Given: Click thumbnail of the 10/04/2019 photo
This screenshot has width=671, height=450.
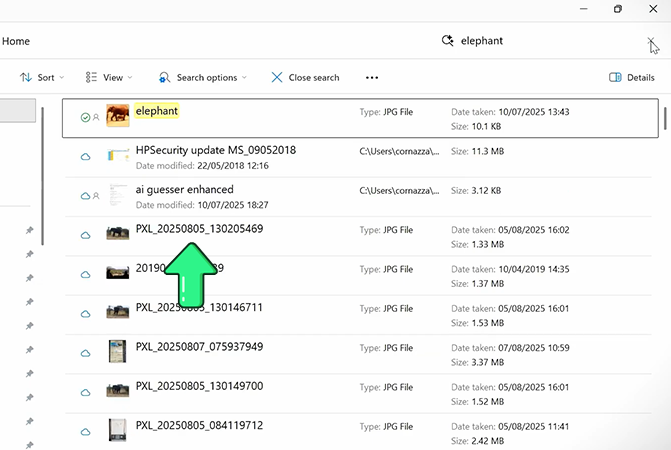Looking at the screenshot, I should pos(118,272).
